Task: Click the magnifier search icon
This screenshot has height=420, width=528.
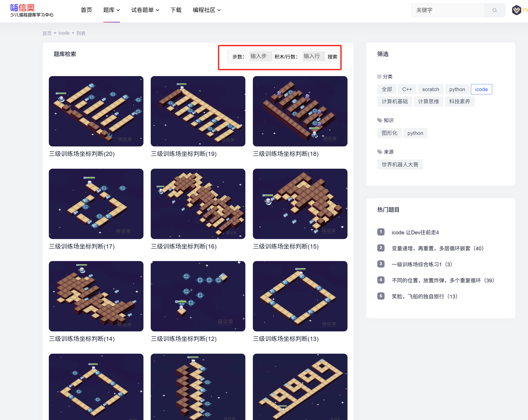Action: coord(494,10)
